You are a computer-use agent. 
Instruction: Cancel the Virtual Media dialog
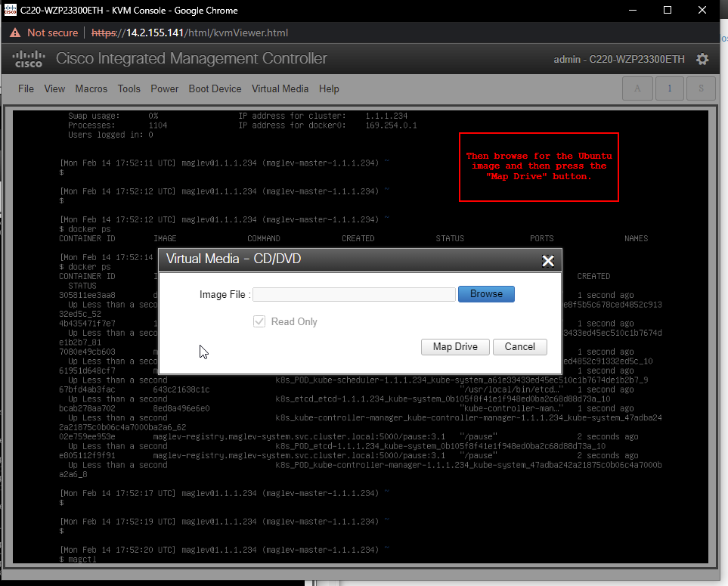pos(519,347)
